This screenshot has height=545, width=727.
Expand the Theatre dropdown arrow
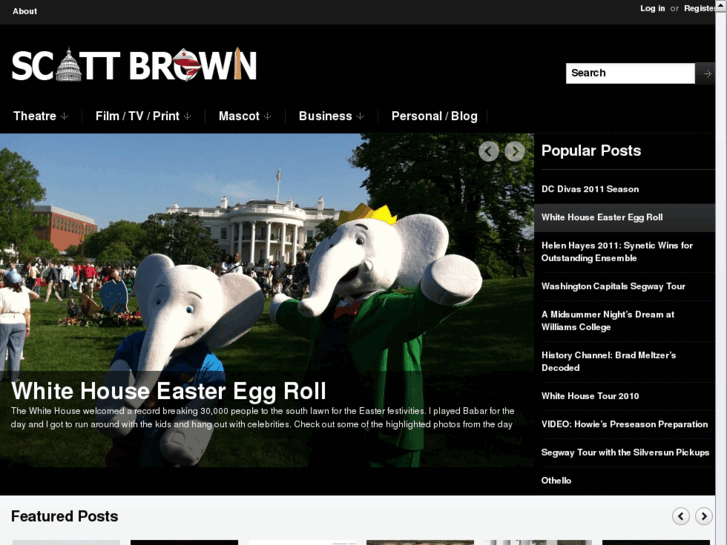click(x=64, y=116)
